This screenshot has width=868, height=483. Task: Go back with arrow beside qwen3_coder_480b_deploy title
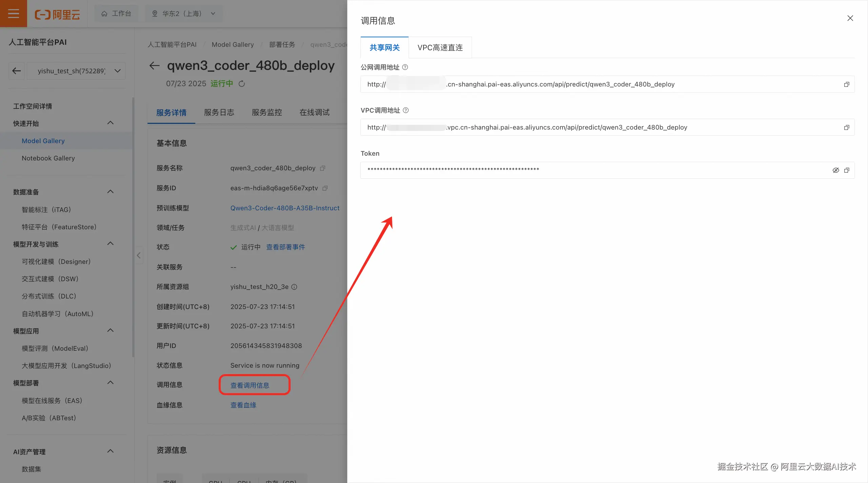click(x=154, y=66)
